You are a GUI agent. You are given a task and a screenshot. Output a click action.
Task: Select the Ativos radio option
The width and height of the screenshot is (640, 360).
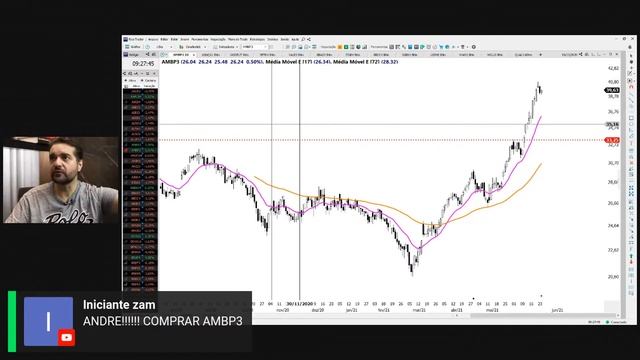click(130, 80)
